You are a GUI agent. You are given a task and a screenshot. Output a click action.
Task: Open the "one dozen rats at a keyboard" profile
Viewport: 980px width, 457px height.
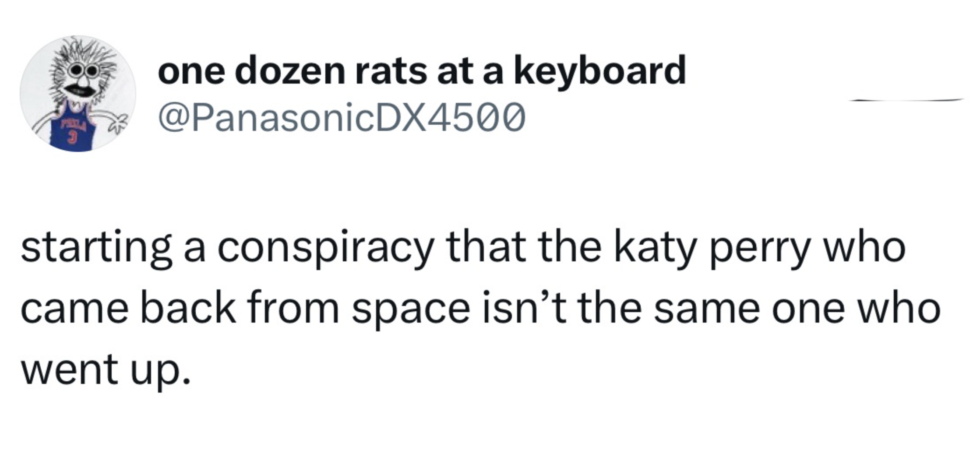point(421,71)
